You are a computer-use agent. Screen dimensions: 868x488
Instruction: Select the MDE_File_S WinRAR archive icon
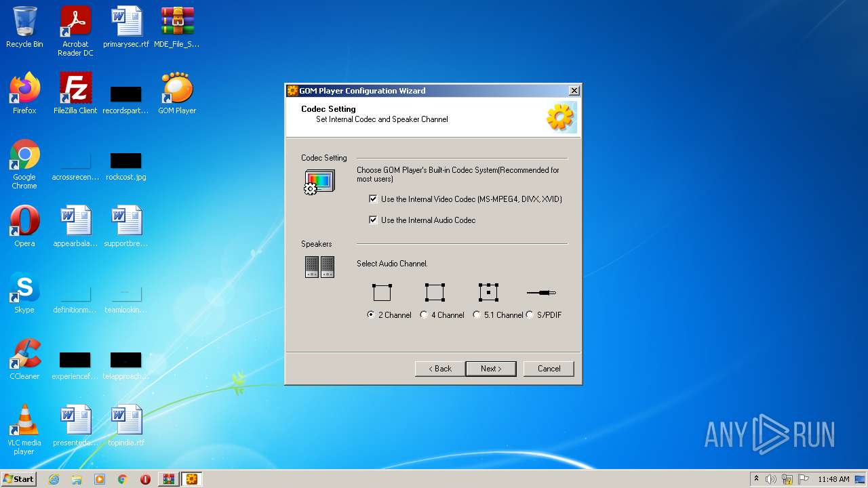click(177, 27)
